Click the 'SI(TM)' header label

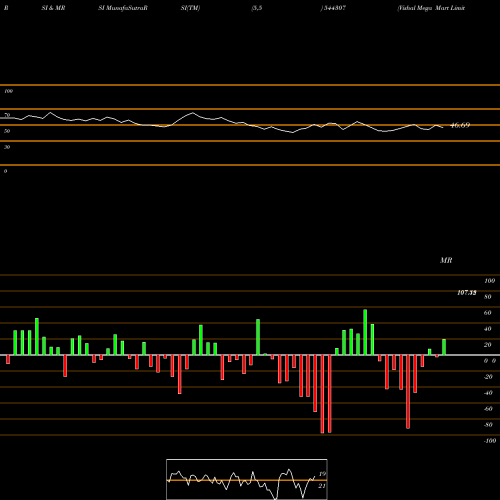[x=190, y=8]
